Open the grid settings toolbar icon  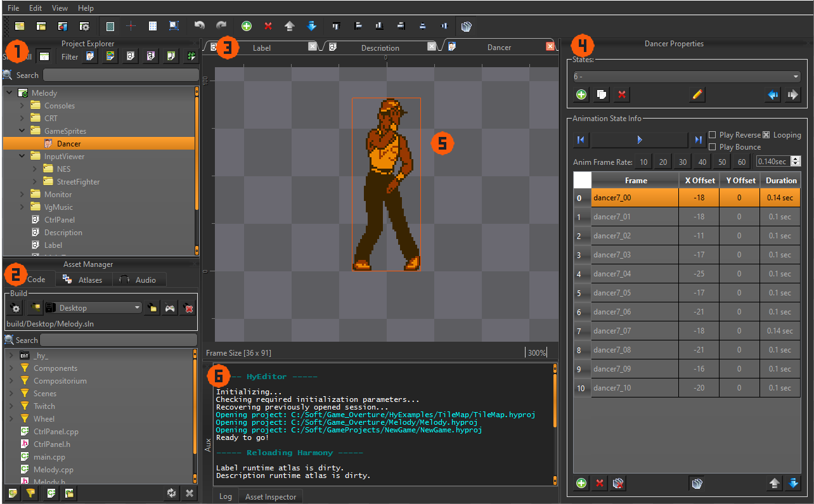pyautogui.click(x=152, y=26)
